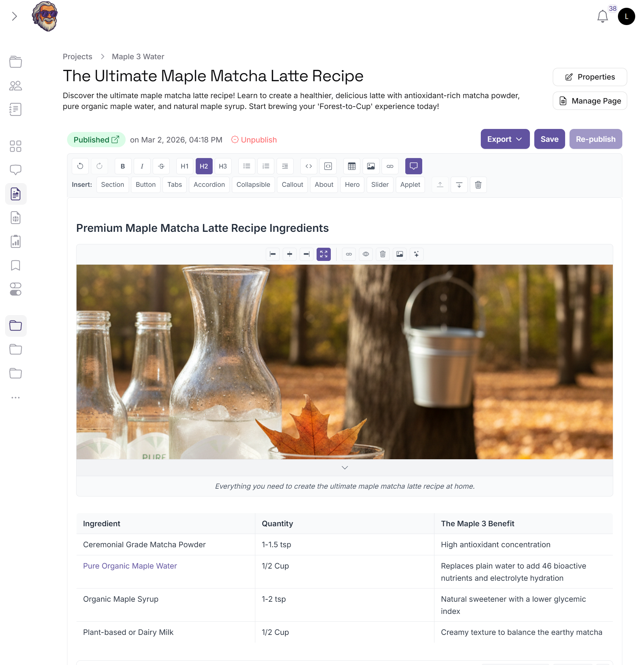
Task: Expand the left sidebar with chevron
Action: [14, 16]
